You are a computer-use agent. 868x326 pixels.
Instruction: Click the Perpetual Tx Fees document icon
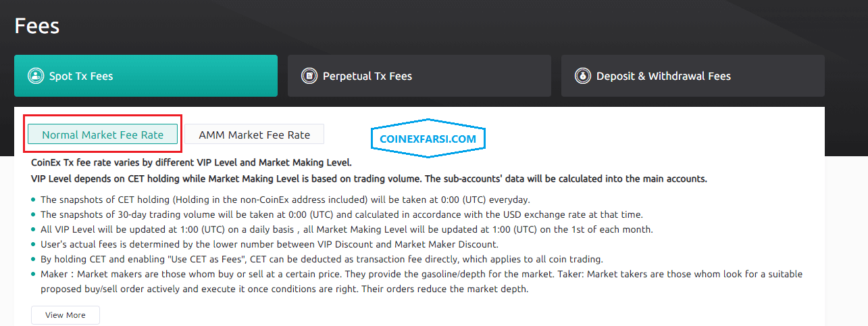[x=309, y=76]
